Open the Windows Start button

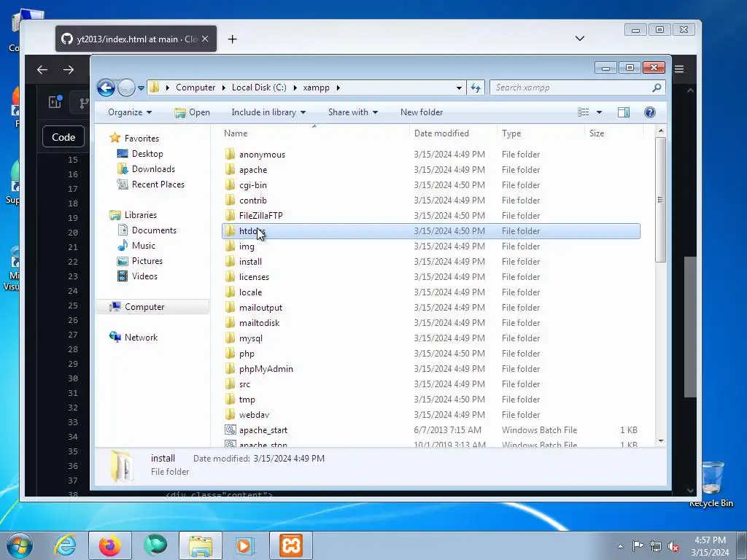20,545
